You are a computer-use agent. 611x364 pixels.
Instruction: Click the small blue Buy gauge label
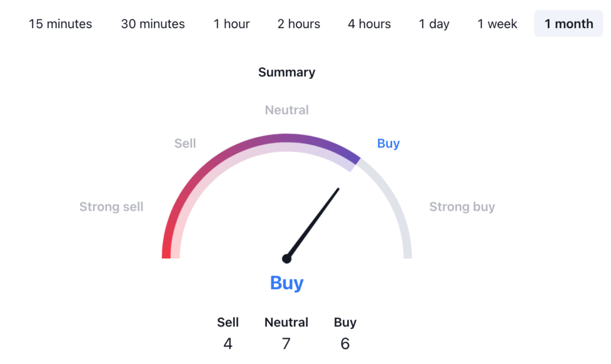tap(388, 143)
